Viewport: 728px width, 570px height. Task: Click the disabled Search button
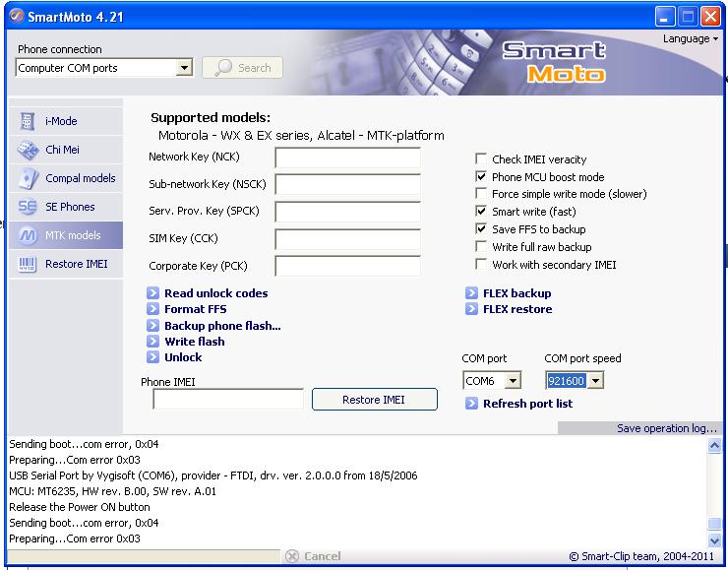pos(242,68)
